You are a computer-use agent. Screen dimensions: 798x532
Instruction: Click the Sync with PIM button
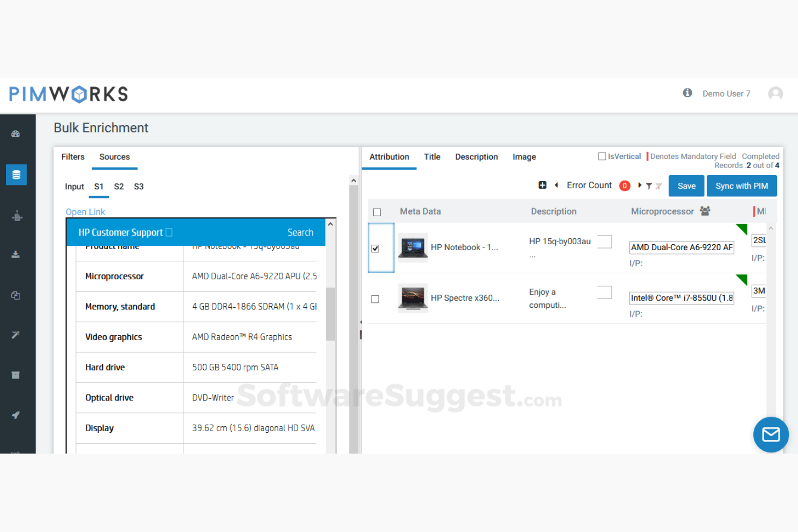[x=742, y=186]
